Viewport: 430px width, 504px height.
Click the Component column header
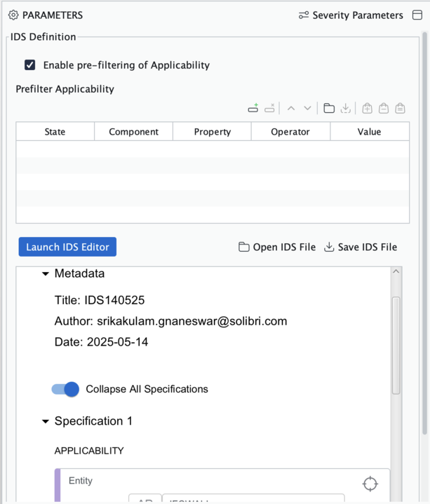133,132
